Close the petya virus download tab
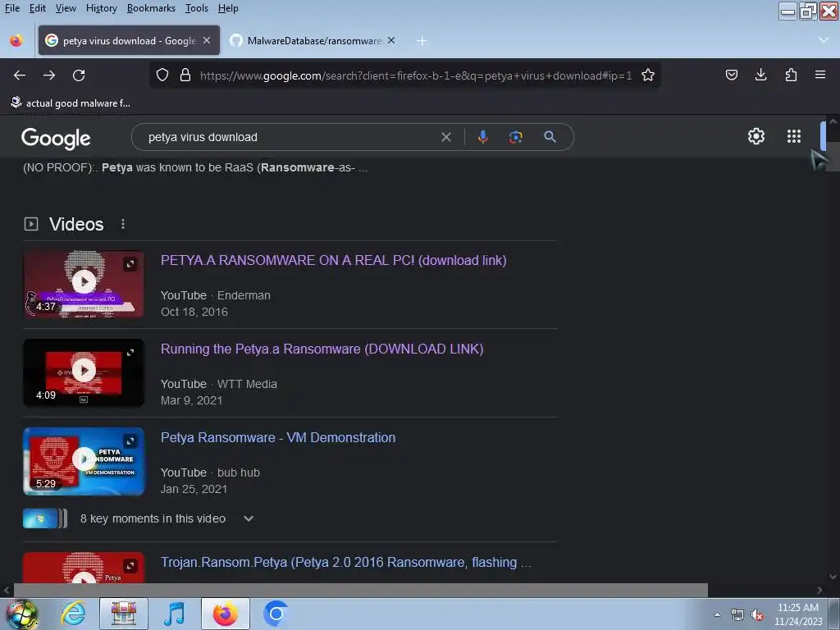 click(x=207, y=40)
